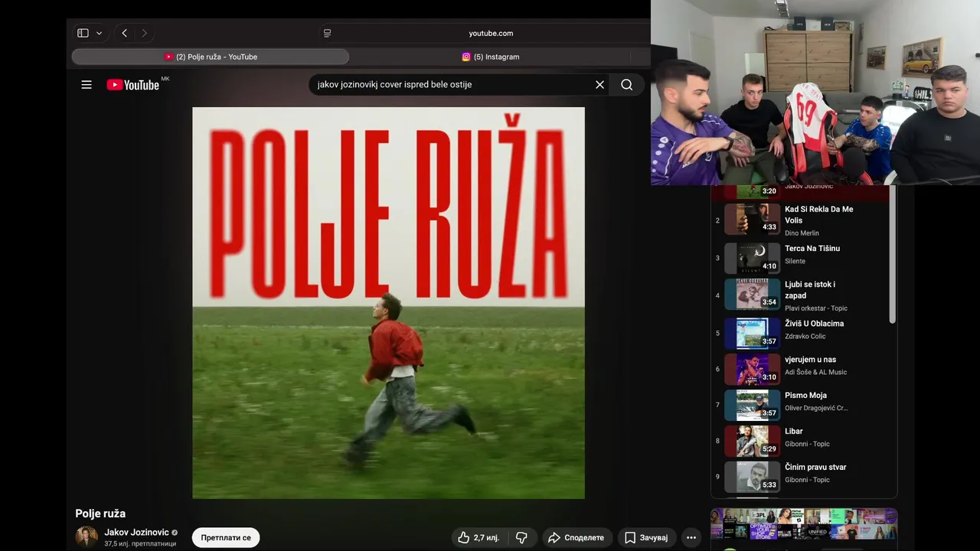
Task: Open the YouTube hamburger guide menu
Action: 87,85
